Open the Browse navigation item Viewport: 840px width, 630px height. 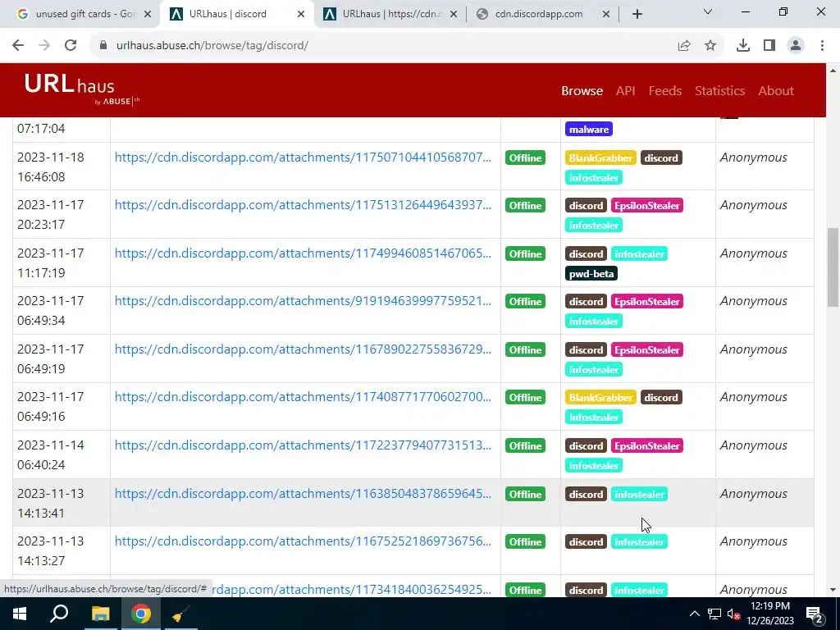pos(582,90)
